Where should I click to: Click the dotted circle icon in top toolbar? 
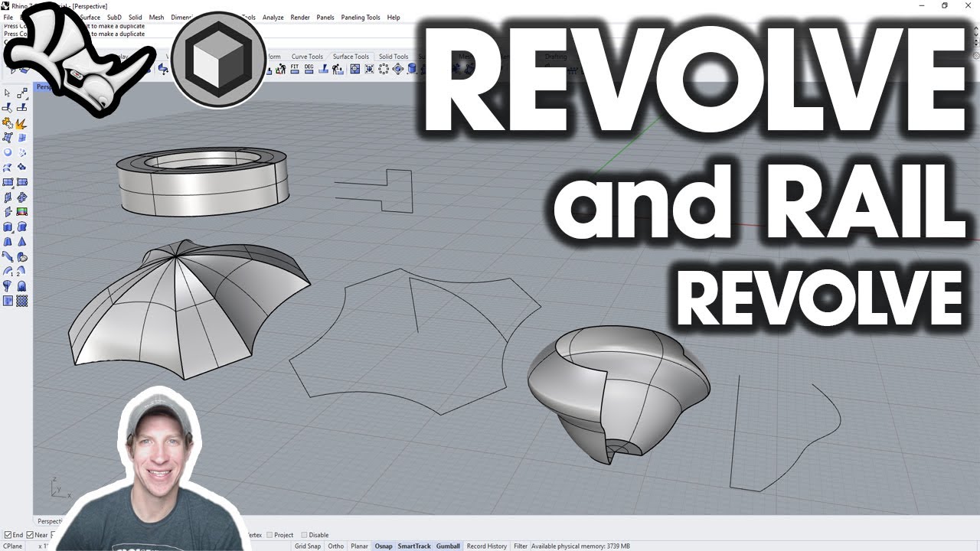pos(384,69)
